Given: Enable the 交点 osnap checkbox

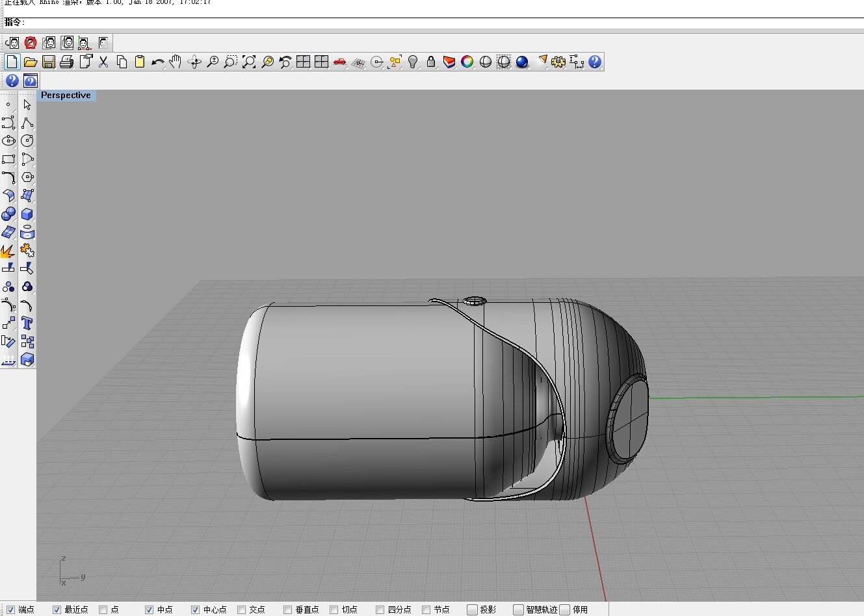Looking at the screenshot, I should click(x=241, y=610).
